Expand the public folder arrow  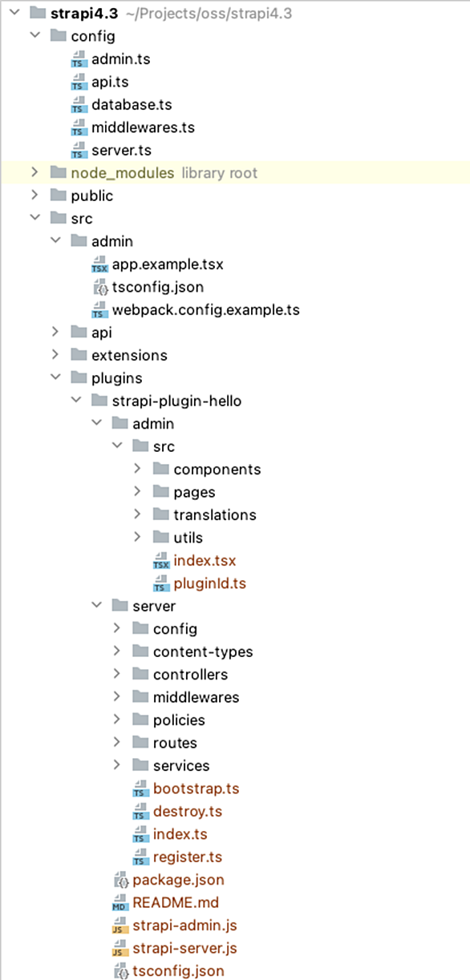click(x=34, y=196)
